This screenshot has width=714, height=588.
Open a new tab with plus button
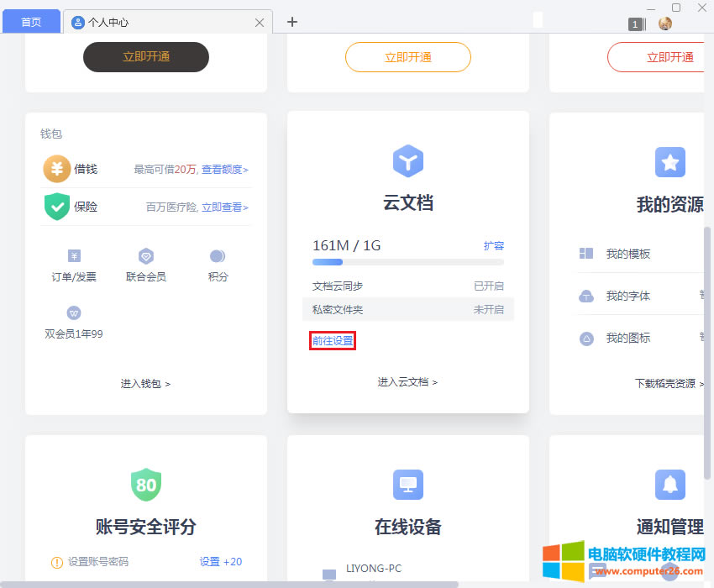point(292,22)
